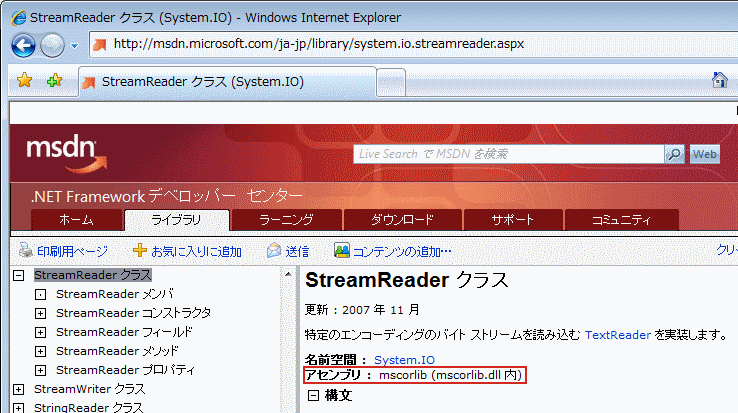Expand the StreamWriter クラス node
The width and height of the screenshot is (738, 413).
tap(18, 389)
